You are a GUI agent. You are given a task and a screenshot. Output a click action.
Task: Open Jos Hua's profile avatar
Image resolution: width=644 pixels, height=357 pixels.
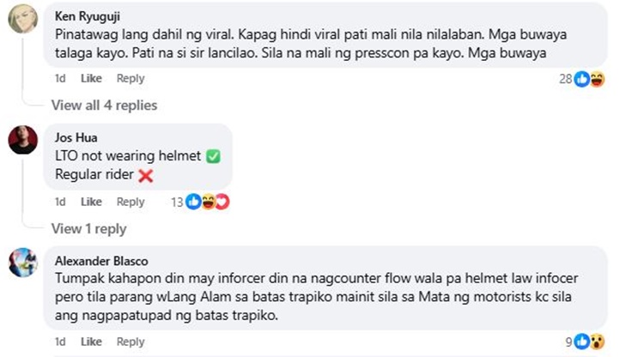point(23,140)
